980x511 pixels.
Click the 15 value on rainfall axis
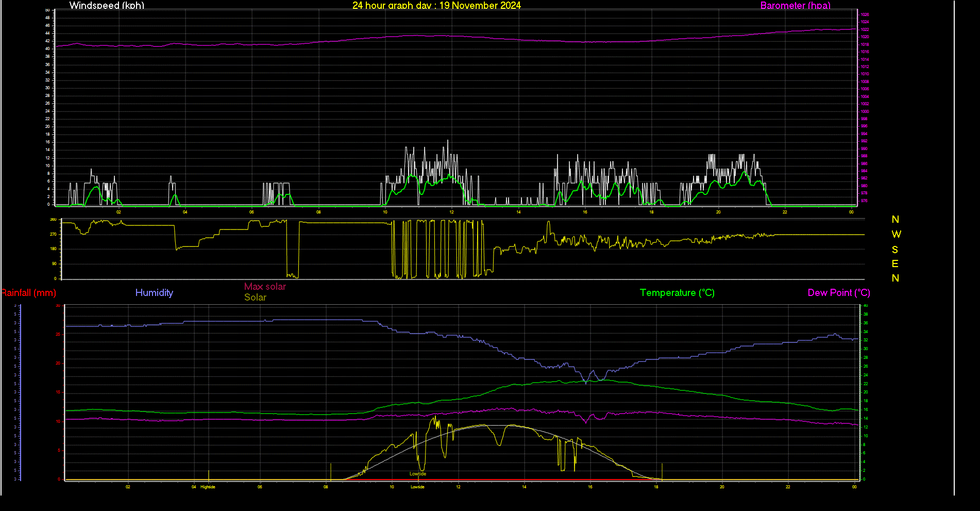coord(58,392)
